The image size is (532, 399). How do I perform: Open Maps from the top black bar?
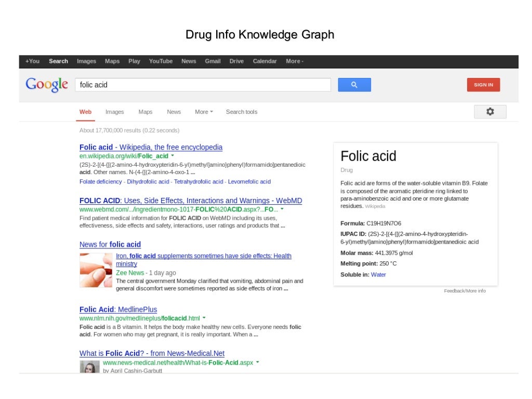112,61
